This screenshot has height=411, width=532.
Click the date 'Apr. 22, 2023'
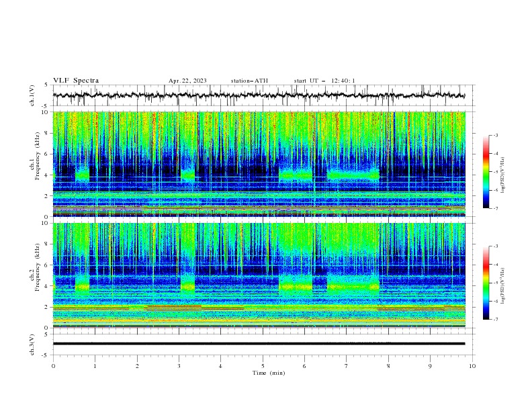(x=187, y=81)
